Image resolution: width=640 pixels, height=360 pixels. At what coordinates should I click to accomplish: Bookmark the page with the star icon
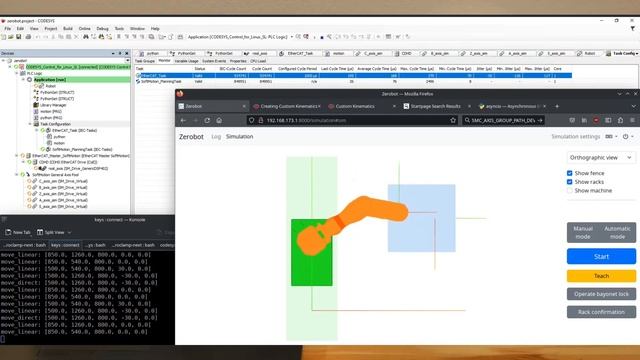(x=453, y=120)
